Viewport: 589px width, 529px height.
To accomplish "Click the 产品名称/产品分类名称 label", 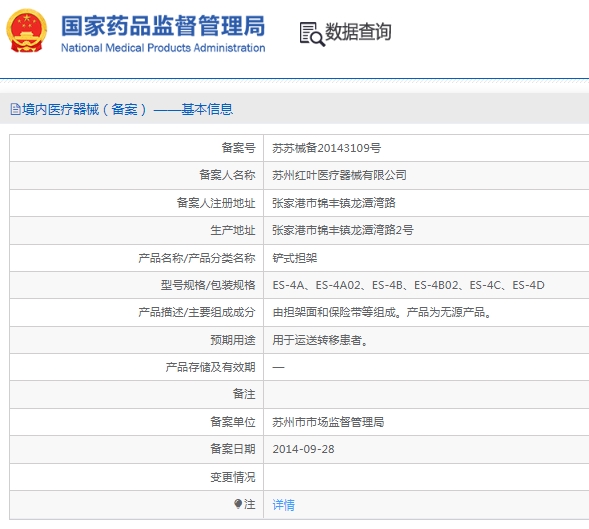I will pyautogui.click(x=196, y=258).
